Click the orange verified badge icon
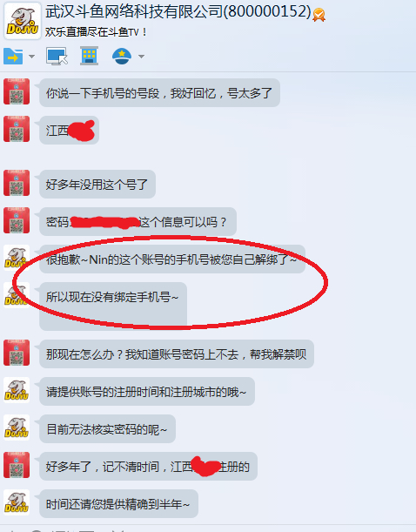The image size is (416, 532). [x=319, y=15]
